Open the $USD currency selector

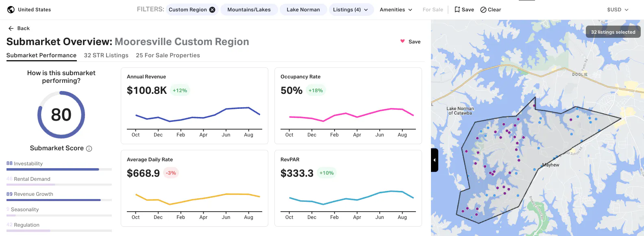pos(618,10)
